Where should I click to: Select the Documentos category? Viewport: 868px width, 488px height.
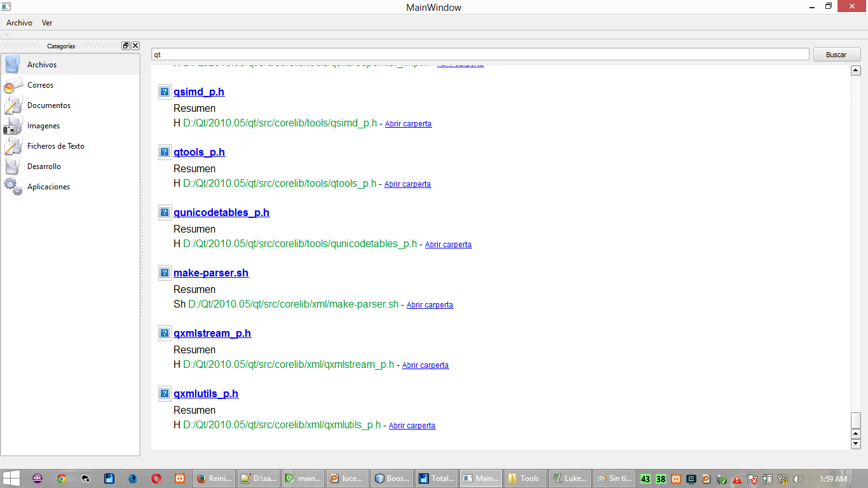pyautogui.click(x=49, y=105)
